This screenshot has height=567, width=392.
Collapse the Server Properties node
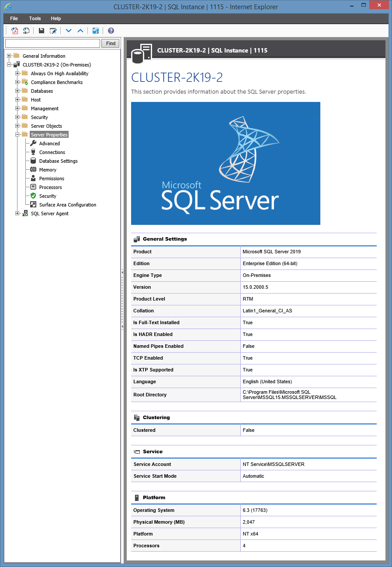pyautogui.click(x=17, y=134)
